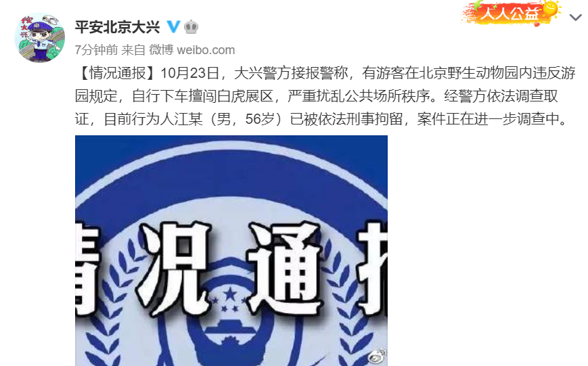
Task: Click the large 通 character in image
Action: pyautogui.click(x=285, y=269)
